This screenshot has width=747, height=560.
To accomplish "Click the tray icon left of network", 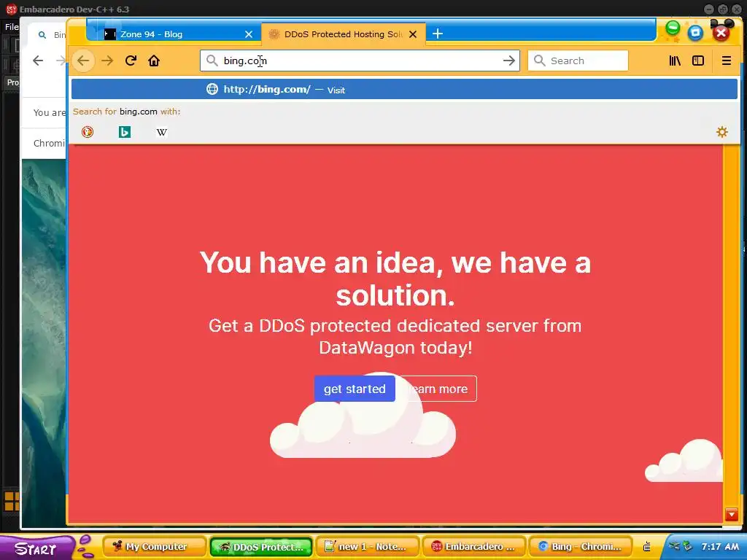I will (674, 546).
